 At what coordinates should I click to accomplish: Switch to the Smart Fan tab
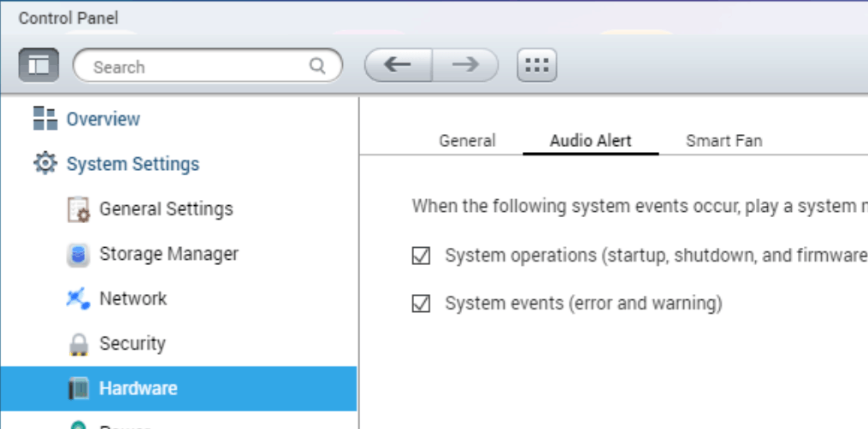[x=723, y=141]
